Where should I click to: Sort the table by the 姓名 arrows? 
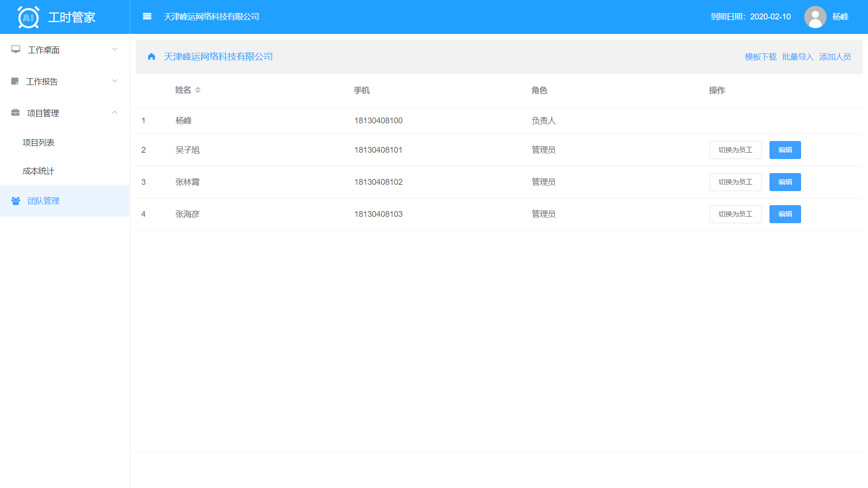pos(198,90)
